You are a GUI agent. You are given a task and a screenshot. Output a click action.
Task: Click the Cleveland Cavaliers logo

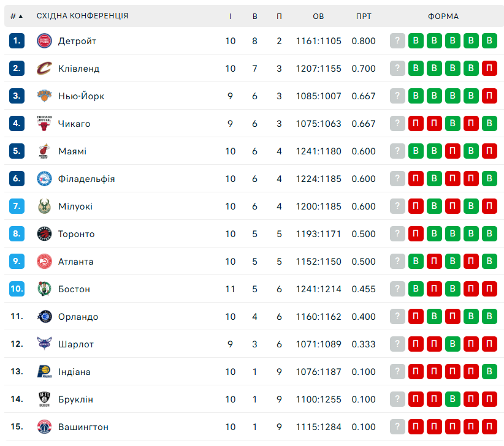pos(44,69)
